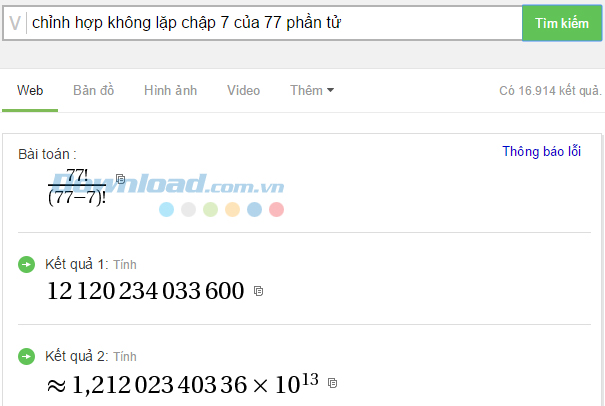The height and width of the screenshot is (406, 605).
Task: Click the 77!/(77−7)! formula
Action: 77,187
